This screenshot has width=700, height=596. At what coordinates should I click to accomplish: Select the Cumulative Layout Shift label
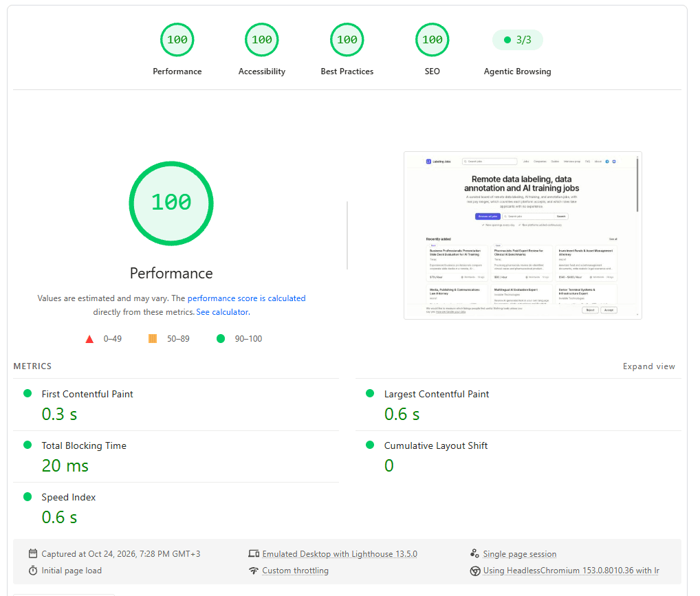click(x=436, y=445)
